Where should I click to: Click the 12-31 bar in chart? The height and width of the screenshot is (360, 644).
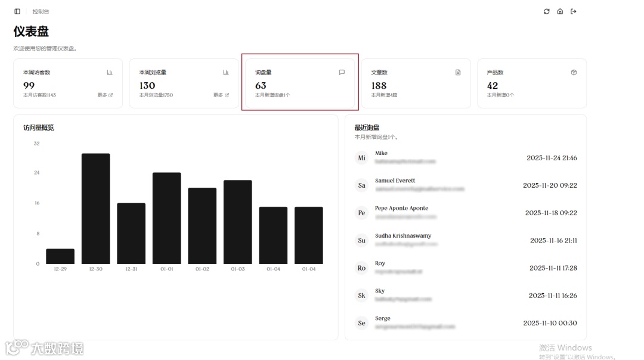[x=131, y=234]
